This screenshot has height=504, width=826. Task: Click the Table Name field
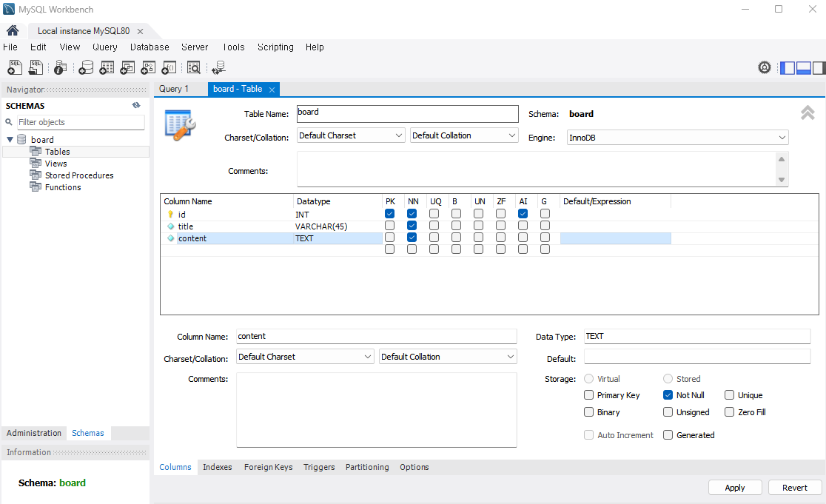(x=408, y=114)
